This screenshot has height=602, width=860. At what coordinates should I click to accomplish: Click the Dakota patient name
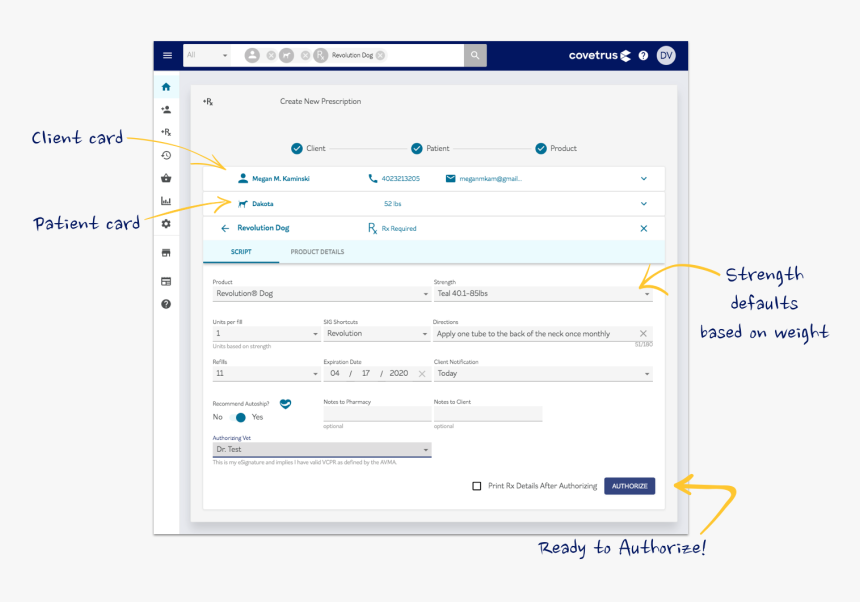pyautogui.click(x=263, y=203)
